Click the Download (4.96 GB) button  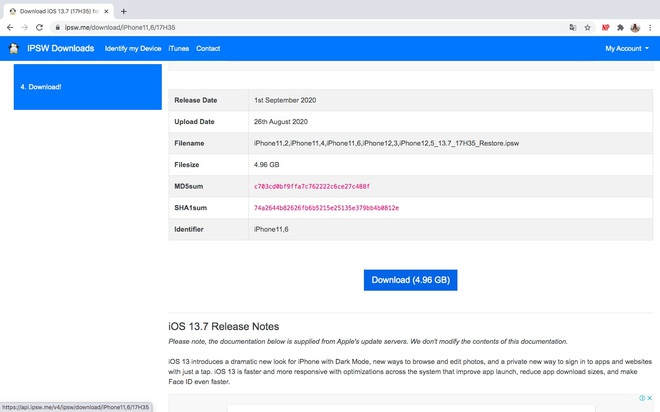(410, 280)
